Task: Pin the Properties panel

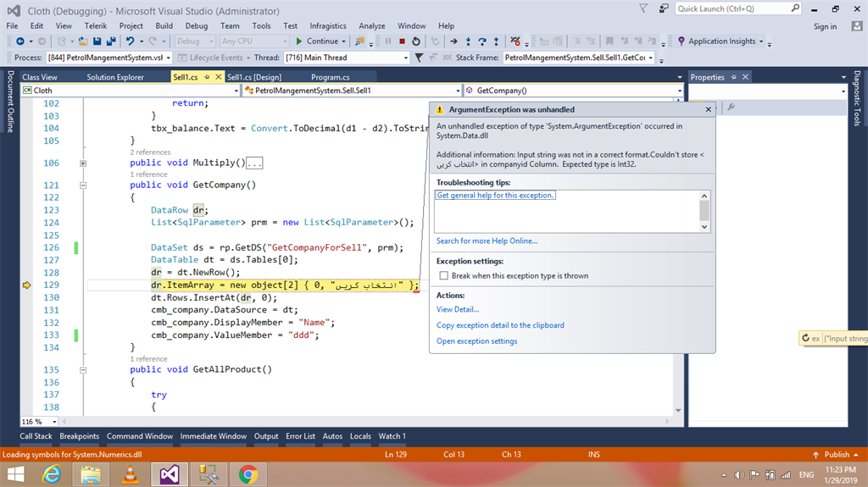Action: click(734, 77)
